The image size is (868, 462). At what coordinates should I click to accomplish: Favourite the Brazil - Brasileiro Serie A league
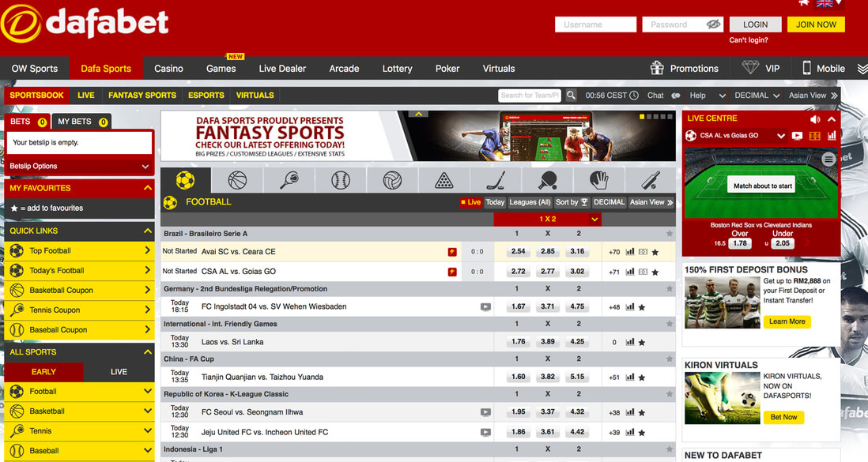(670, 234)
